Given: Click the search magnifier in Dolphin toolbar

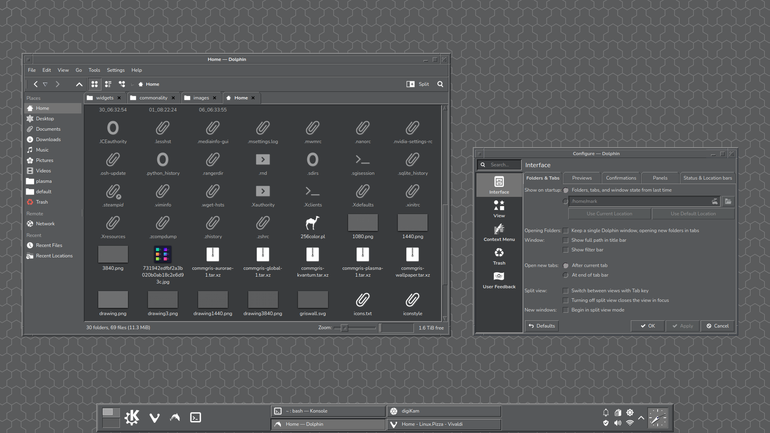Looking at the screenshot, I should 440,84.
